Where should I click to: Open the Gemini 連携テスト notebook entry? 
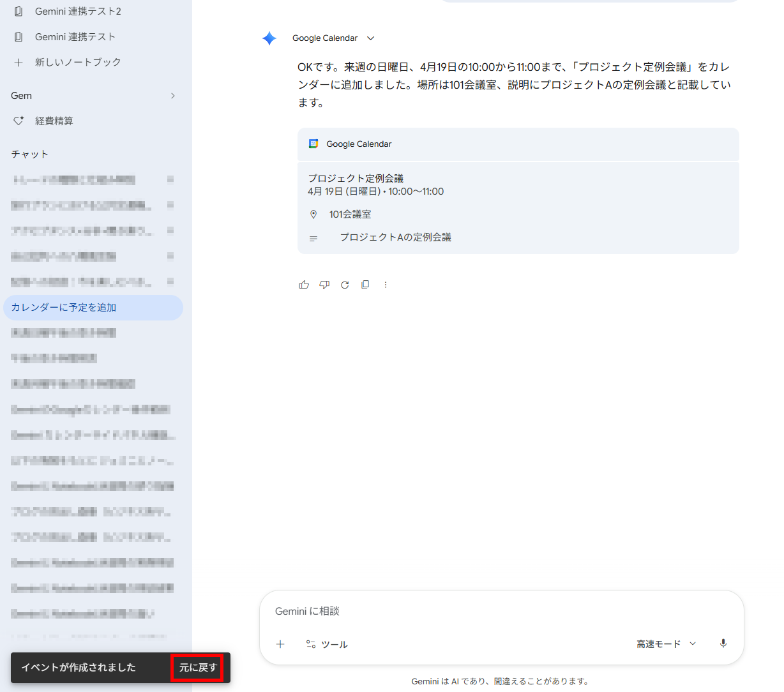tap(75, 37)
